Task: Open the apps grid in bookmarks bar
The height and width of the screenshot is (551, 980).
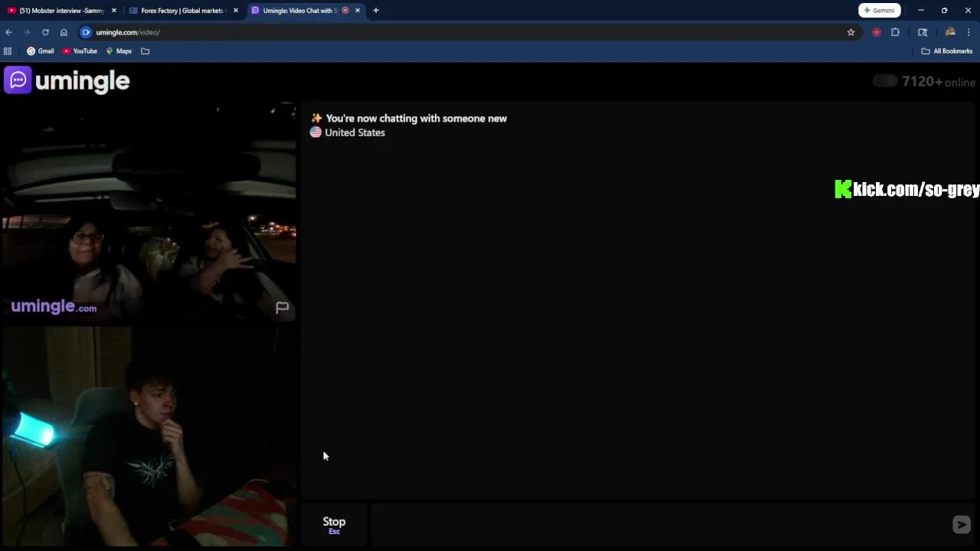Action: [8, 51]
